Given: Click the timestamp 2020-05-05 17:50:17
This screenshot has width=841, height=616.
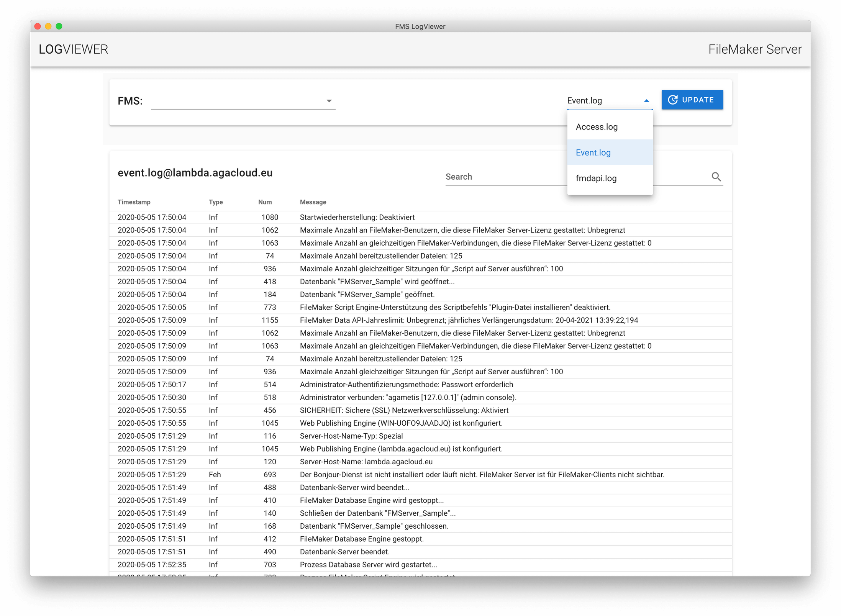Looking at the screenshot, I should (x=152, y=385).
